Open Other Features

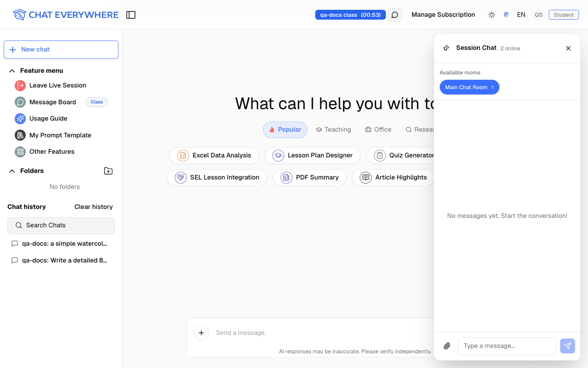click(52, 152)
